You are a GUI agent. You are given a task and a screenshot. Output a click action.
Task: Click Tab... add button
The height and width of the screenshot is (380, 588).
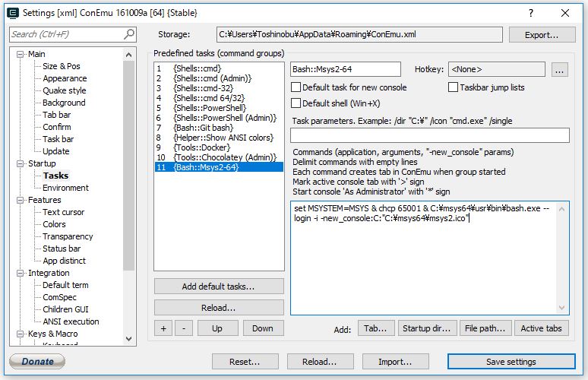(x=376, y=328)
